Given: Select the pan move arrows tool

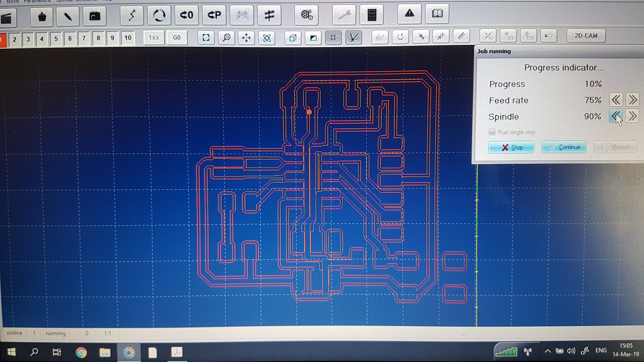Looking at the screenshot, I should click(246, 38).
